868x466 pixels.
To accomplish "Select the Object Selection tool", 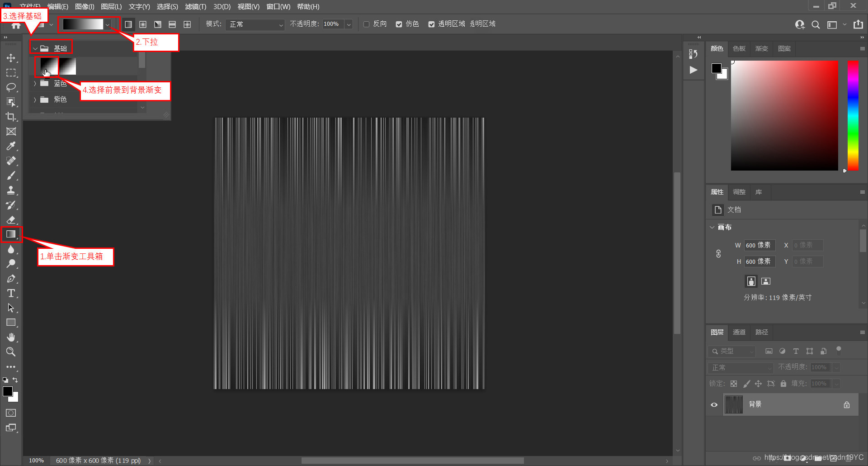I will pyautogui.click(x=11, y=102).
